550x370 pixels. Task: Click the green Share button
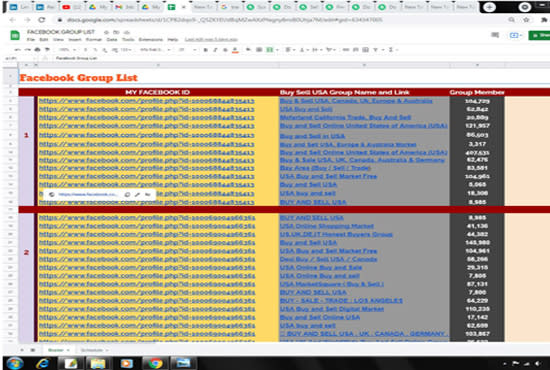point(539,35)
